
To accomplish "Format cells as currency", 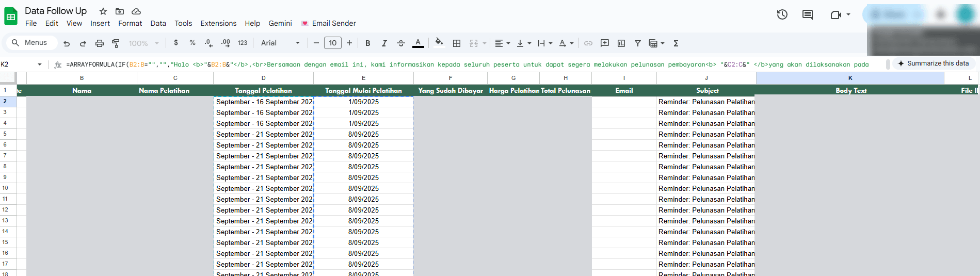I will (x=176, y=43).
